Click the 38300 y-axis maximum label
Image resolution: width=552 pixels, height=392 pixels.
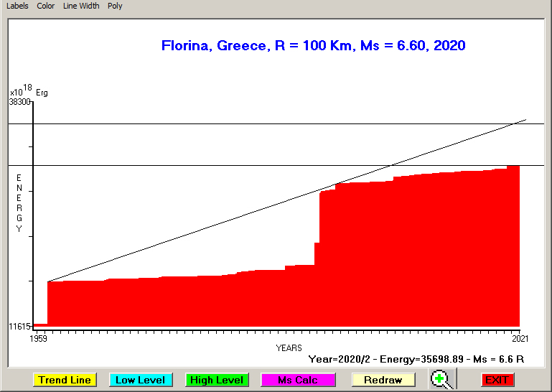[x=20, y=103]
